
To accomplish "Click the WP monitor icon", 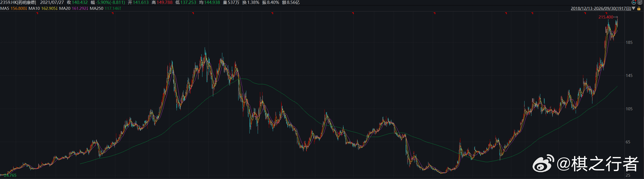I will click(640, 2).
